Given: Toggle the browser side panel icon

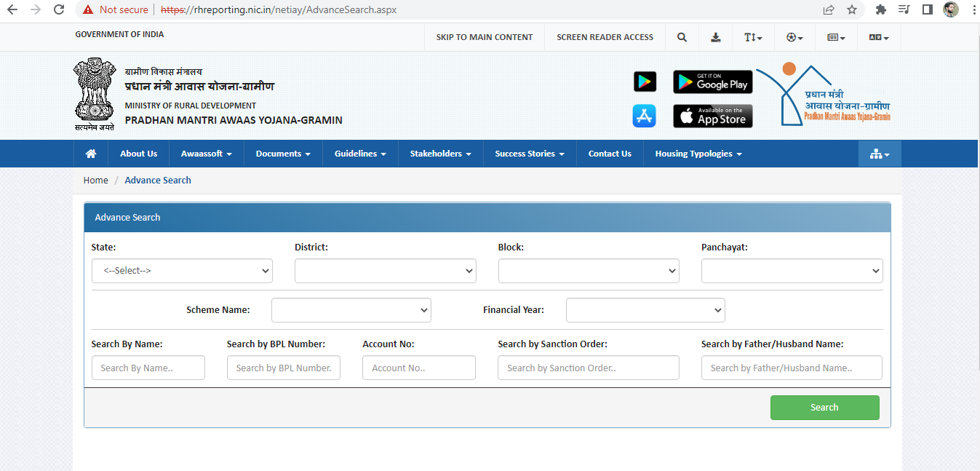Looking at the screenshot, I should point(928,9).
